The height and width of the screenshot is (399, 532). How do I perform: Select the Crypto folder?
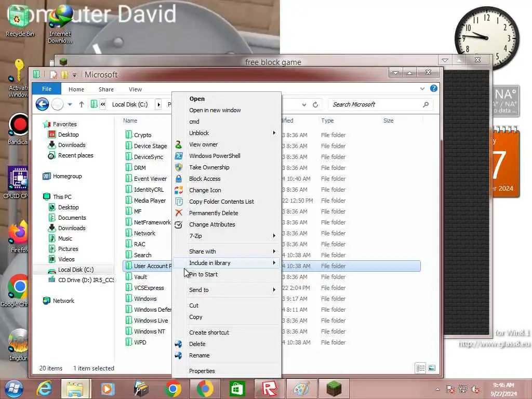point(142,135)
